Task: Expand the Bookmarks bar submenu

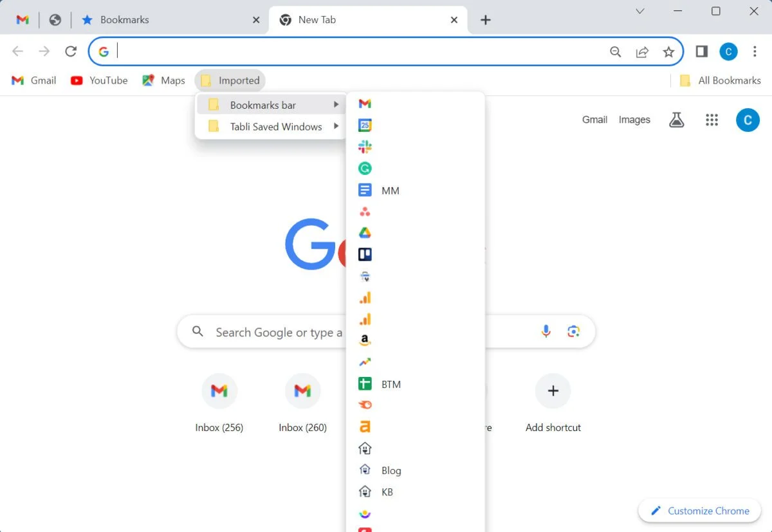Action: [270, 104]
